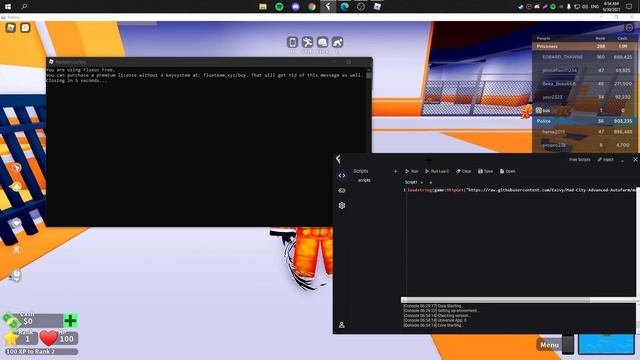Add cash with the green plus button
Screen dimensions: 640x360
70,321
